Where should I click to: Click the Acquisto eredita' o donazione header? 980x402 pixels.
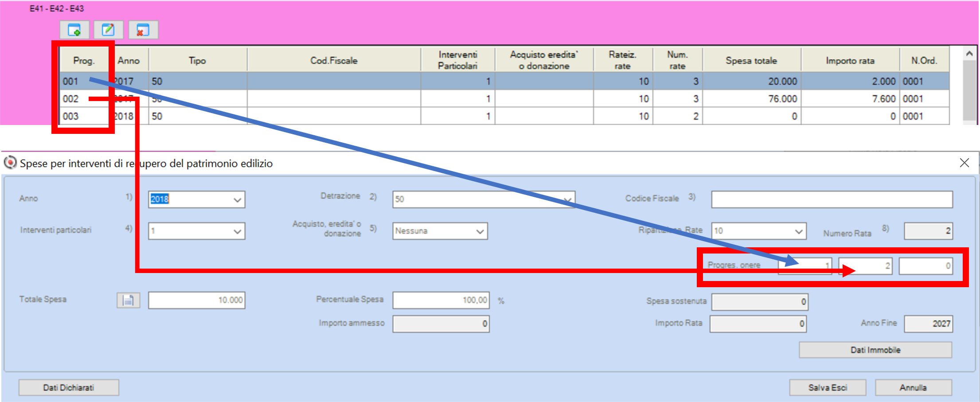[544, 60]
